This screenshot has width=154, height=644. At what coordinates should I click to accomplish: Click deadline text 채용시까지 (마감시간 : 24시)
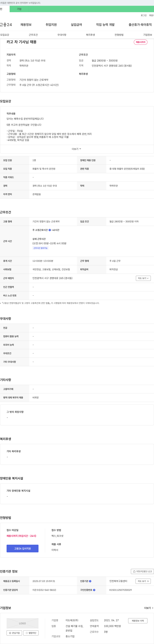(21, 536)
